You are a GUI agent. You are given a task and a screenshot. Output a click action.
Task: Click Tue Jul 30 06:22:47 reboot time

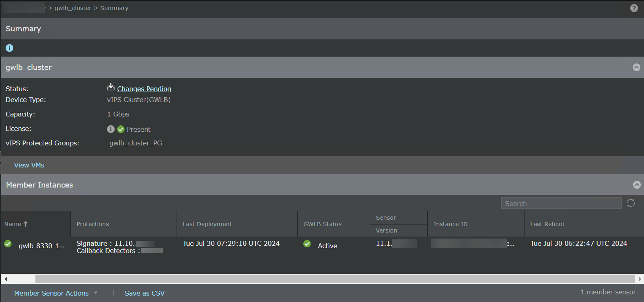579,243
